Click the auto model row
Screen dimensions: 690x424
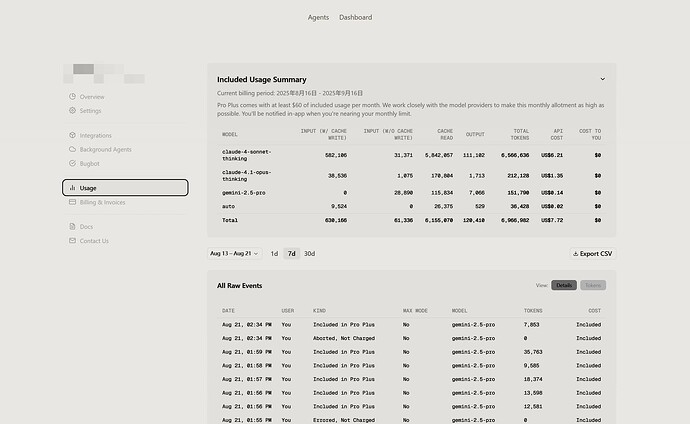[411, 206]
